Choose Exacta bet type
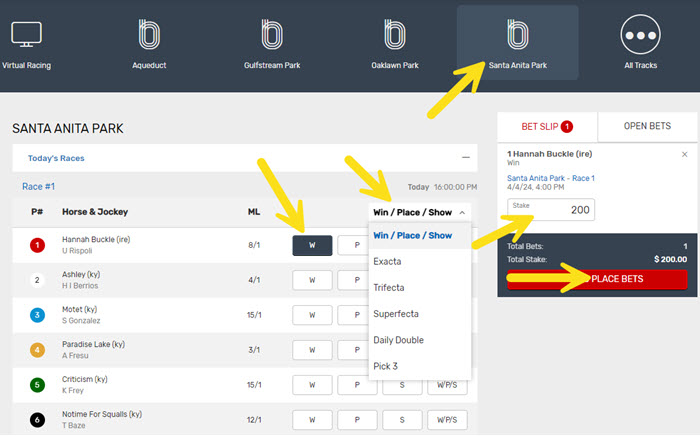The width and height of the screenshot is (700, 436). [x=420, y=262]
